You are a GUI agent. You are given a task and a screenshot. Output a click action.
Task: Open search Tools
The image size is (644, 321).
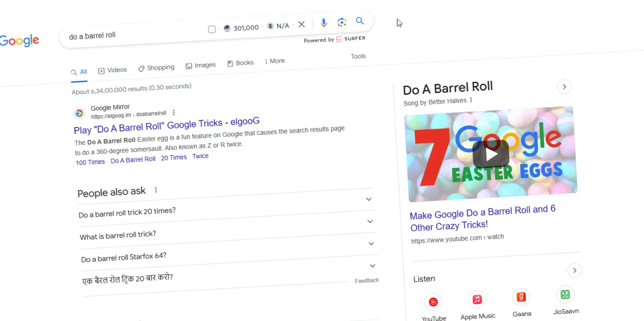click(x=358, y=56)
